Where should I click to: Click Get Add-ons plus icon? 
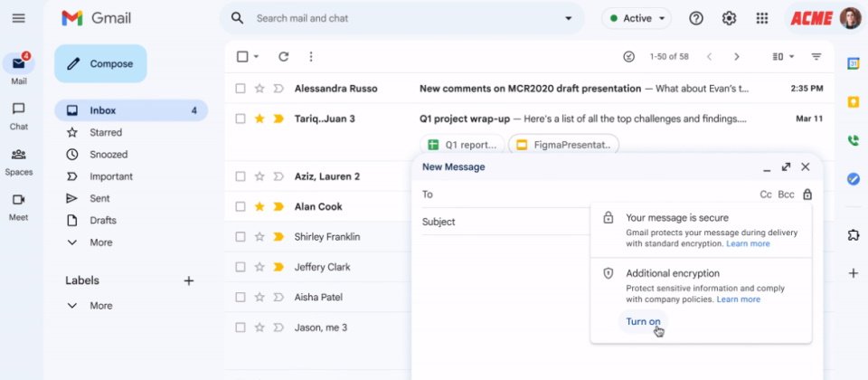853,273
